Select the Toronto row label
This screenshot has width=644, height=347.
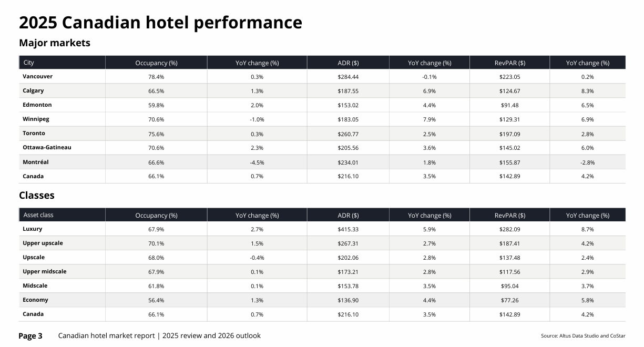click(34, 134)
